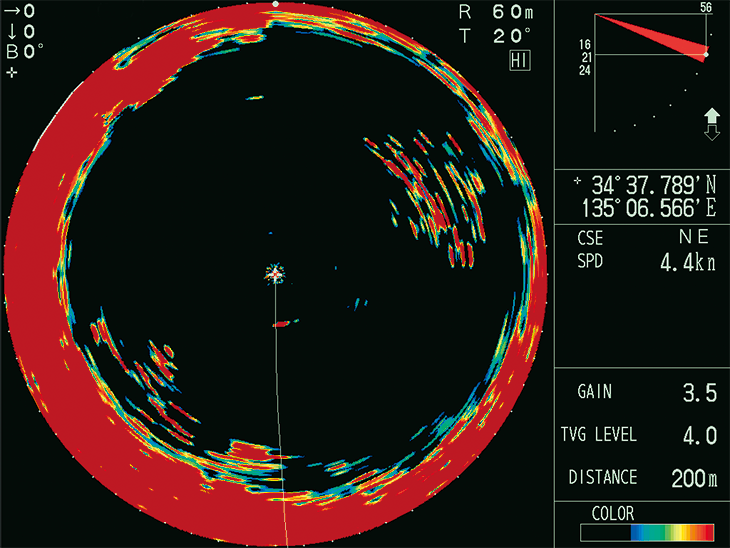Click the COLOR scale bar

point(648,532)
